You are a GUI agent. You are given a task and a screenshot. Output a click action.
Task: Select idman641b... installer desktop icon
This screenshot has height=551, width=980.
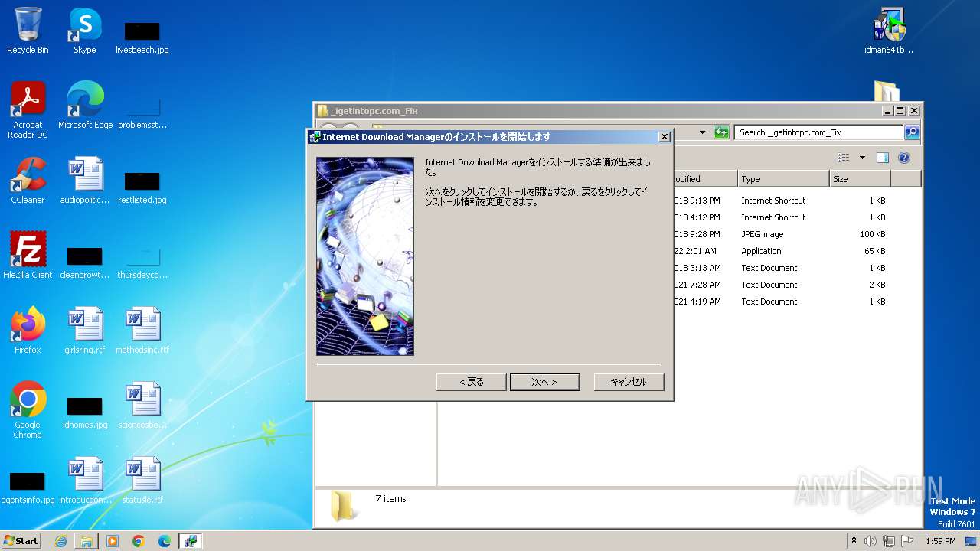[889, 31]
